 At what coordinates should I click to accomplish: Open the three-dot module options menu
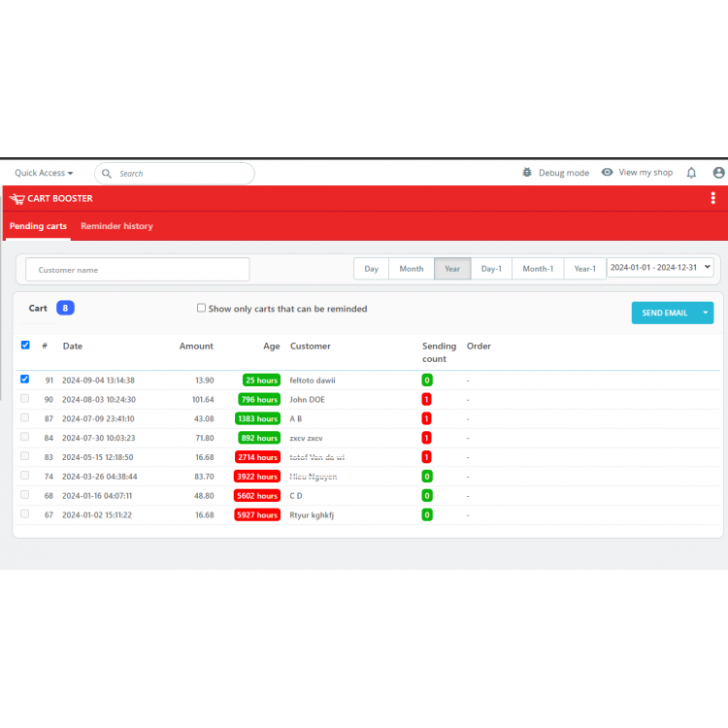(713, 198)
